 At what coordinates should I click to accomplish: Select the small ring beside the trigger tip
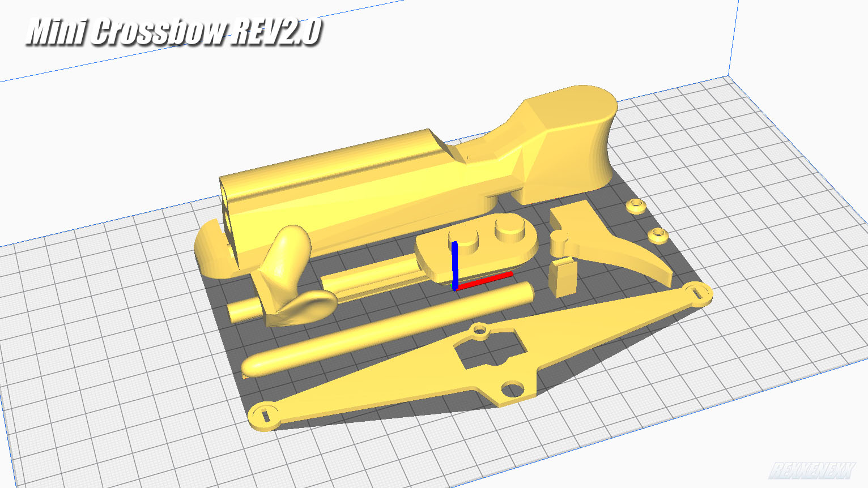657,236
